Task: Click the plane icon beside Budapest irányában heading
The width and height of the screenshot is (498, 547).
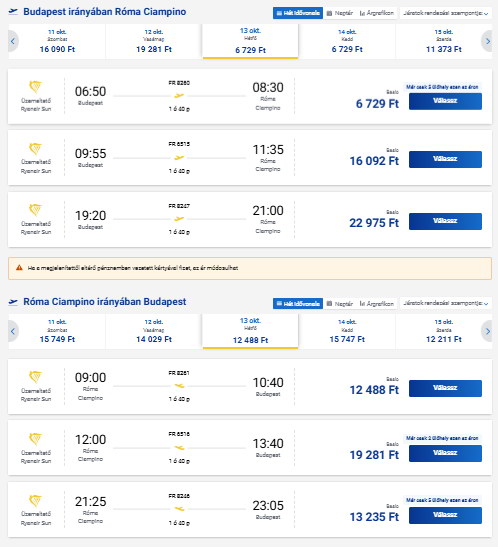Action: [x=13, y=12]
